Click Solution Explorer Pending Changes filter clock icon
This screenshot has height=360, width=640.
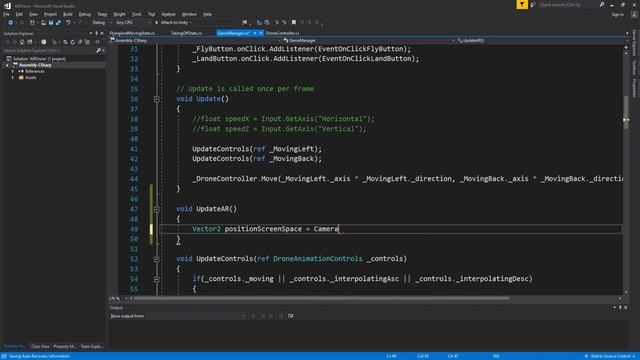(x=44, y=42)
